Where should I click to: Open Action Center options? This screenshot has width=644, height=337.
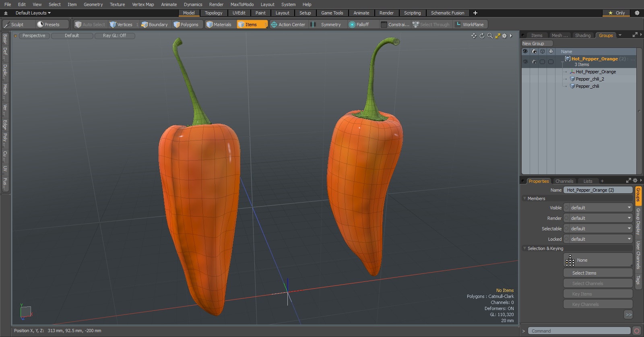[x=288, y=25]
